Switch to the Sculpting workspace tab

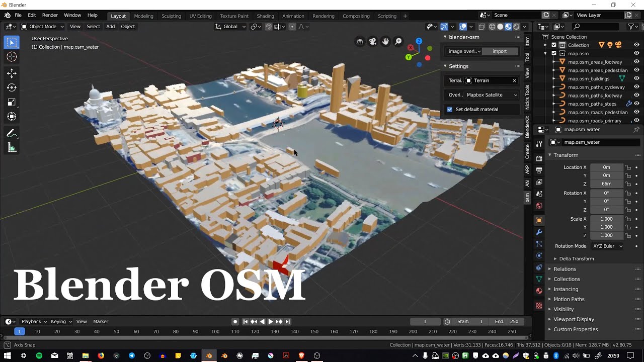[x=171, y=16]
